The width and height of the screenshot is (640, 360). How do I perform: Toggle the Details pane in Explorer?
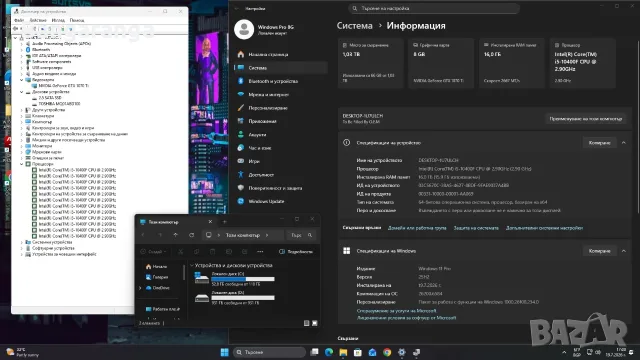(x=297, y=252)
